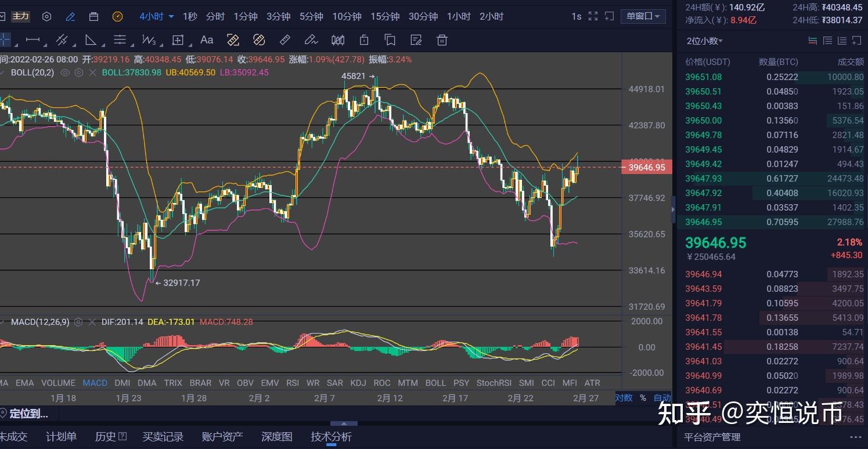Click sell order price 39651.08

704,77
